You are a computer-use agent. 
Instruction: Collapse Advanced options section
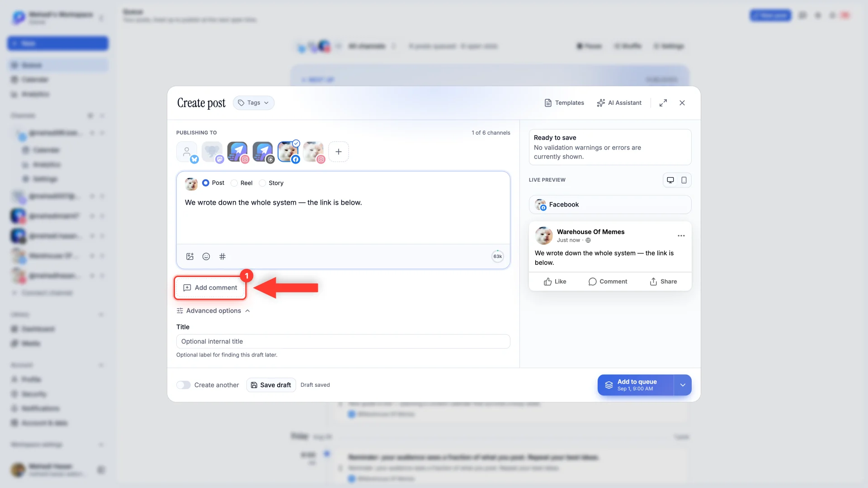click(213, 311)
